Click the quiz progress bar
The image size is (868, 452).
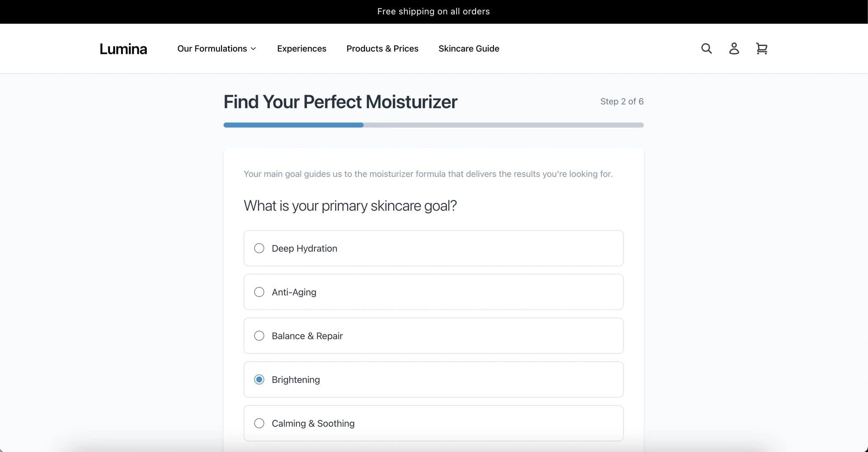(434, 125)
